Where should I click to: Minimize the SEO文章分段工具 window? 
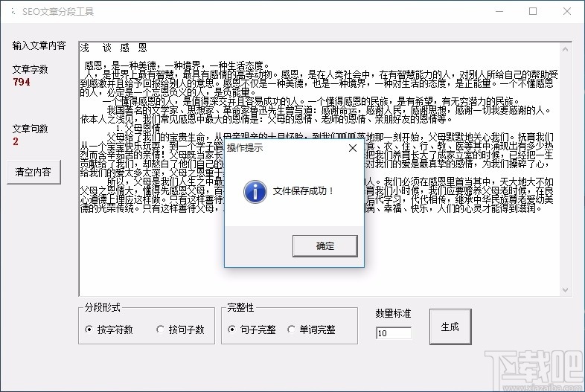[499, 12]
